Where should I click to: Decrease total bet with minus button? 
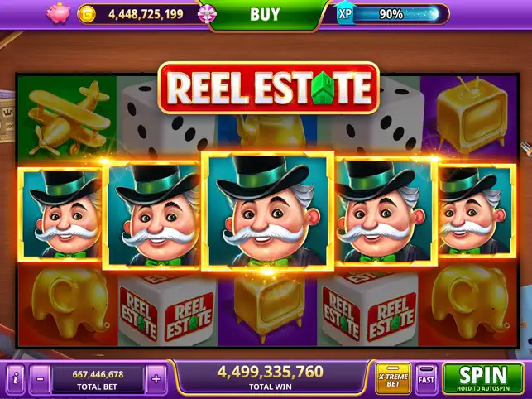pos(40,379)
